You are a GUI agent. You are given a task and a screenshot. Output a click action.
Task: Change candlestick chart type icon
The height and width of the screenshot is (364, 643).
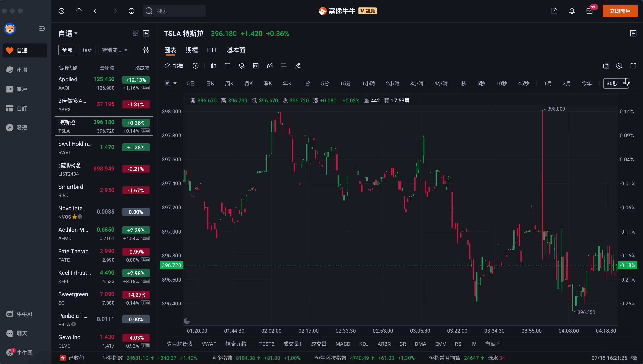coord(214,66)
